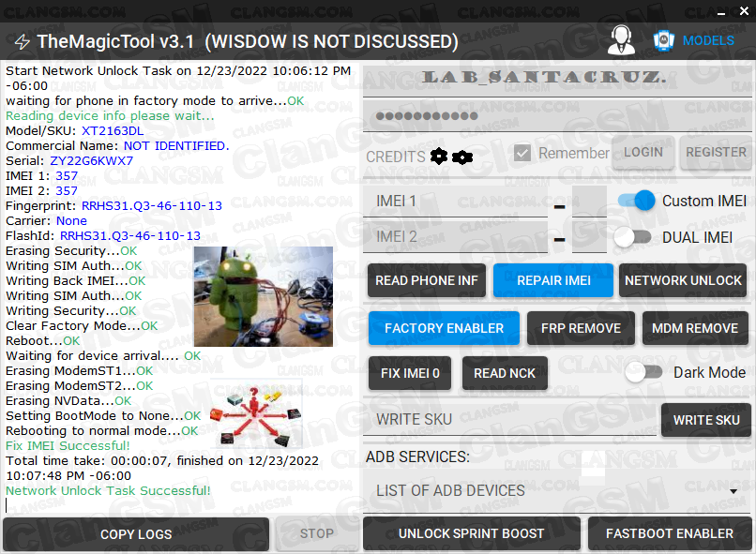Click 'Reading device info please wait...' line

(x=110, y=116)
